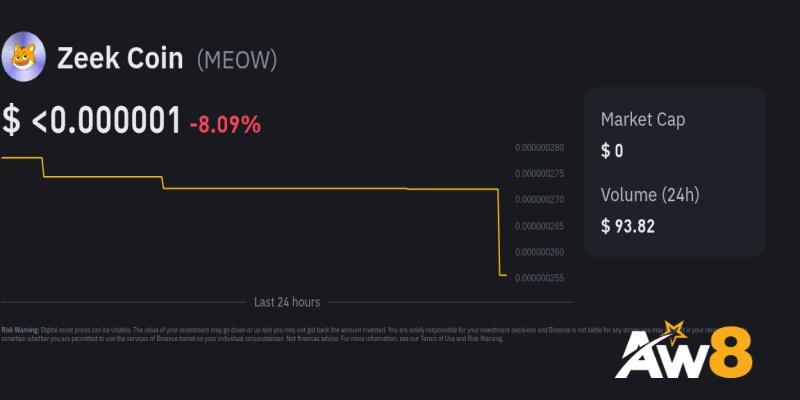Click the Zeek Coin title text

click(120, 58)
